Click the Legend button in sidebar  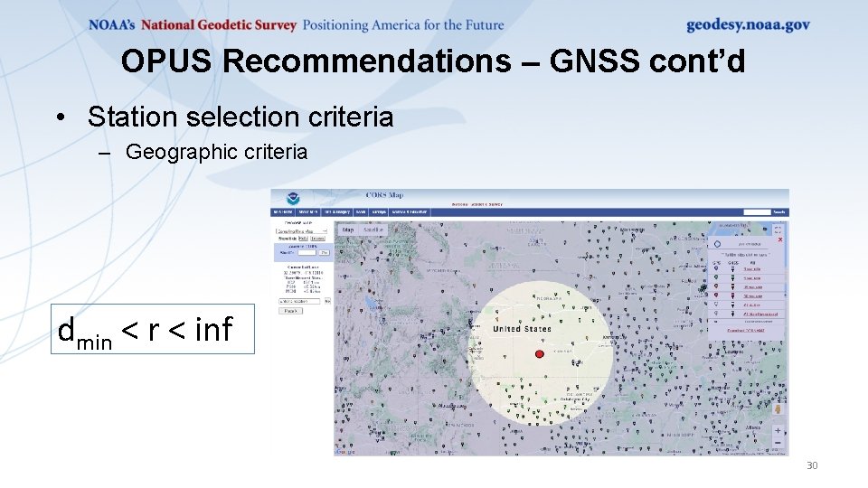(x=317, y=239)
